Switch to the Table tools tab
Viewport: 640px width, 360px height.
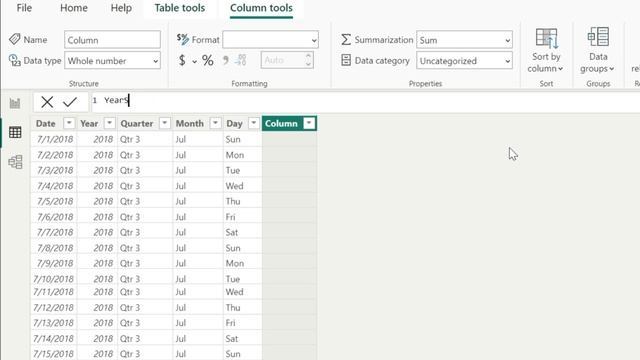pos(180,8)
